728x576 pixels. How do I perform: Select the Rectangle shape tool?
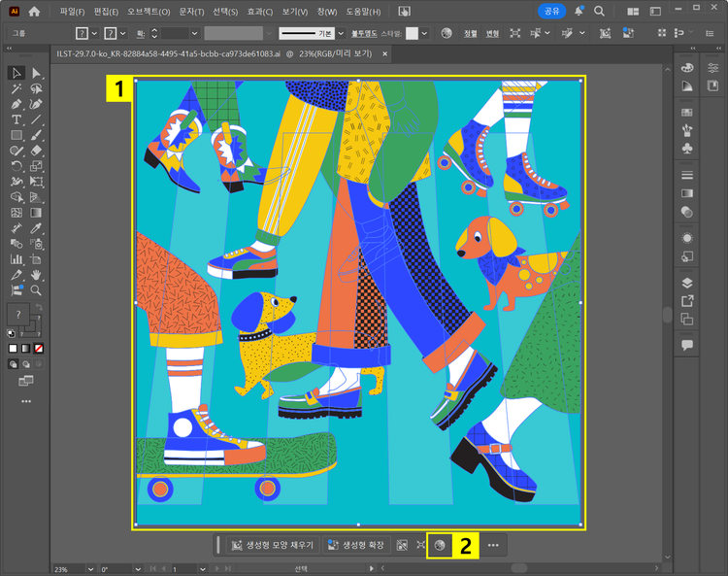pyautogui.click(x=17, y=135)
